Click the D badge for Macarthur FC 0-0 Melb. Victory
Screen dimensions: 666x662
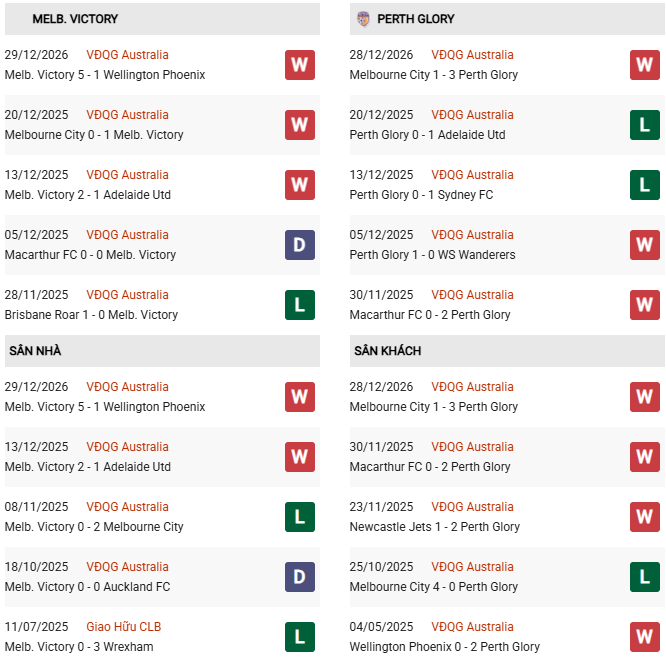pyautogui.click(x=299, y=245)
